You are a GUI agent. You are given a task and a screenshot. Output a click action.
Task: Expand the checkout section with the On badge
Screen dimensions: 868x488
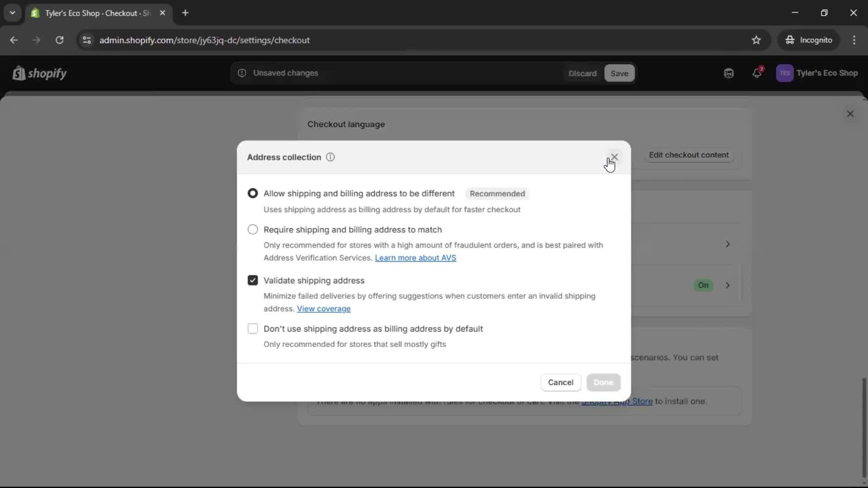pyautogui.click(x=728, y=285)
